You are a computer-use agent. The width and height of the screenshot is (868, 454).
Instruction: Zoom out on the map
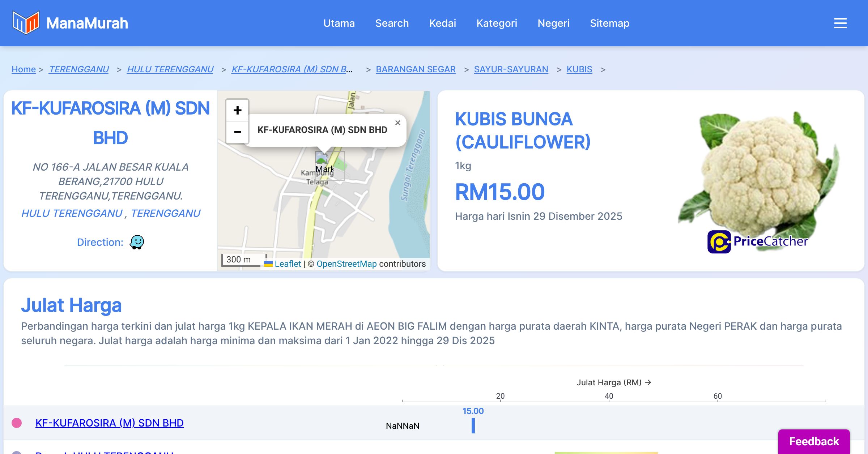237,132
